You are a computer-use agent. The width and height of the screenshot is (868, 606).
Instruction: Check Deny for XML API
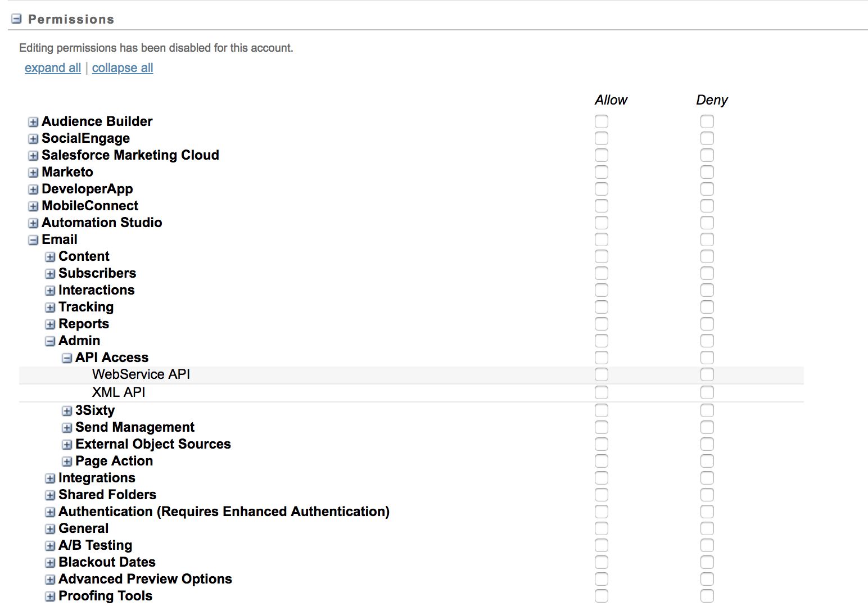(x=707, y=392)
